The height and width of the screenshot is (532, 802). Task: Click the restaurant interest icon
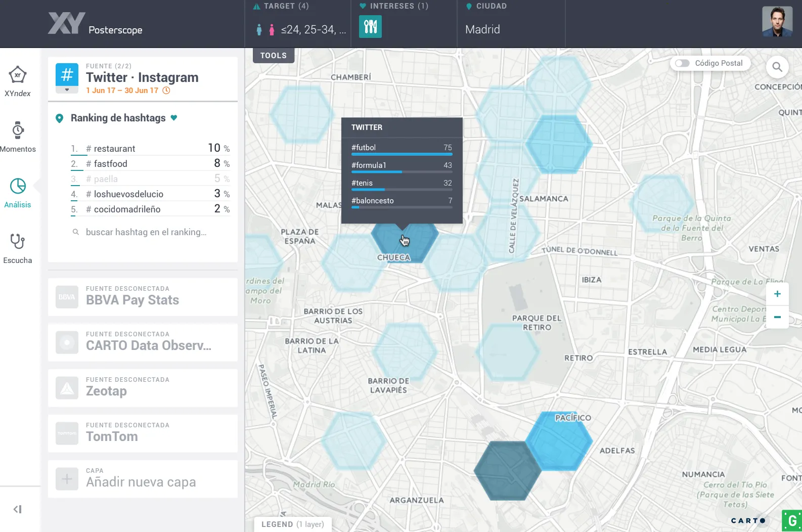tap(370, 27)
